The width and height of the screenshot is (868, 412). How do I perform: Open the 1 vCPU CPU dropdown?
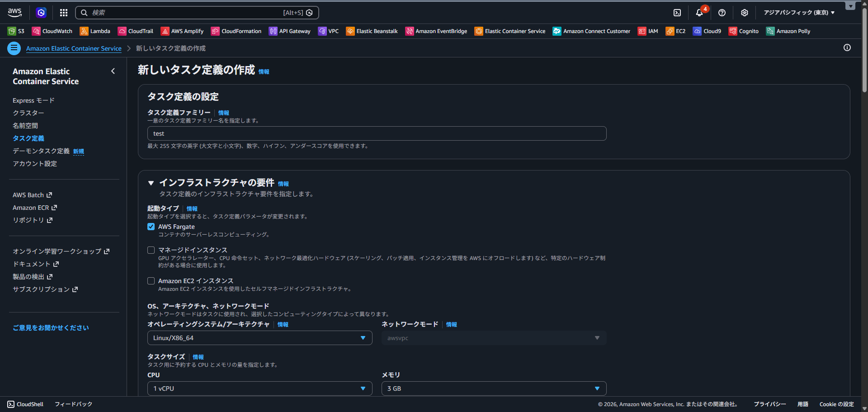click(260, 388)
